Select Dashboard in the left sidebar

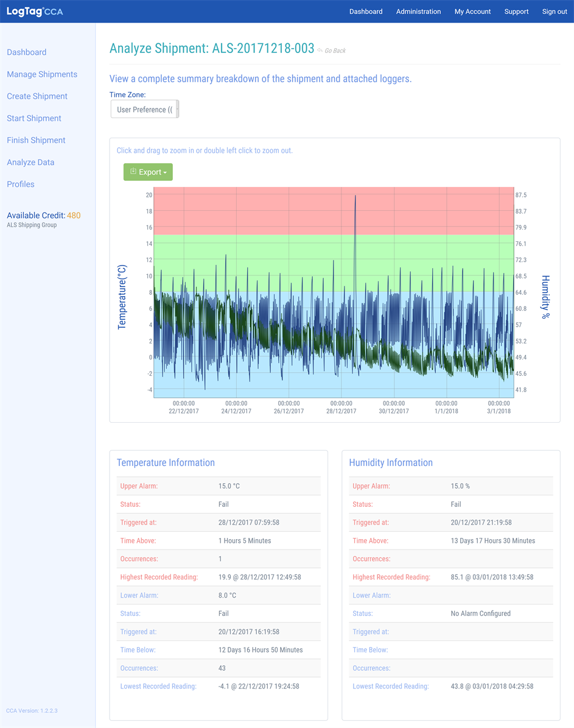click(27, 52)
